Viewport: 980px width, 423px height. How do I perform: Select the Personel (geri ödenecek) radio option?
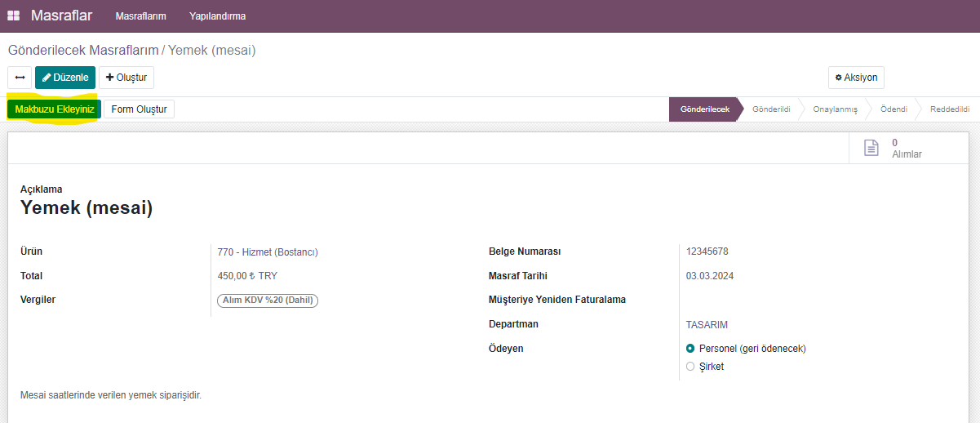[x=690, y=349]
